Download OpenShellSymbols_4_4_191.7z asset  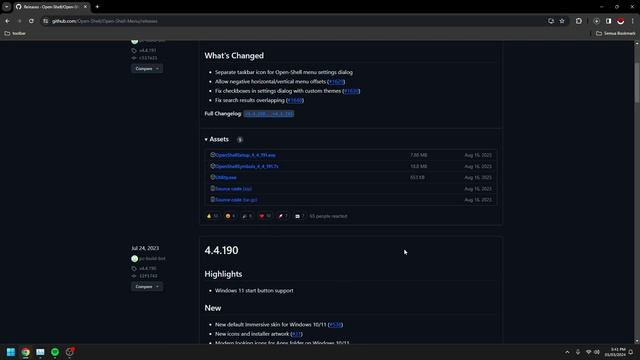[247, 167]
